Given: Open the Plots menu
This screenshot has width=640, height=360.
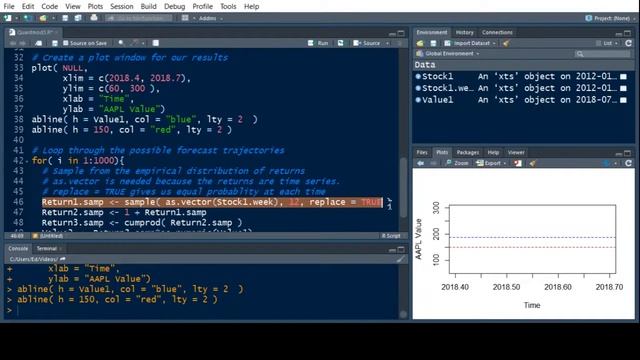Looking at the screenshot, I should point(95,7).
